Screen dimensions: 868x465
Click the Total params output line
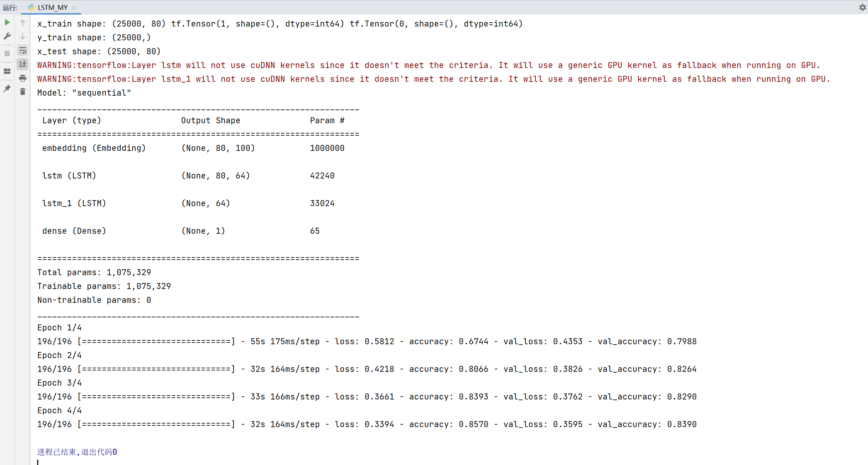click(94, 272)
